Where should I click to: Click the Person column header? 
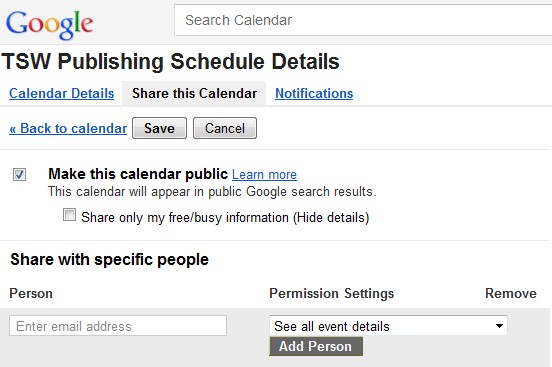[31, 293]
